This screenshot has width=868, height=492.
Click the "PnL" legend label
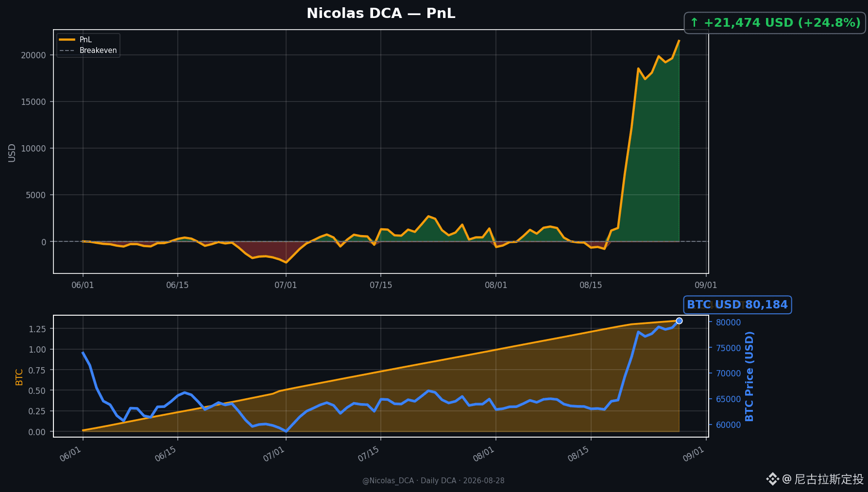[85, 40]
